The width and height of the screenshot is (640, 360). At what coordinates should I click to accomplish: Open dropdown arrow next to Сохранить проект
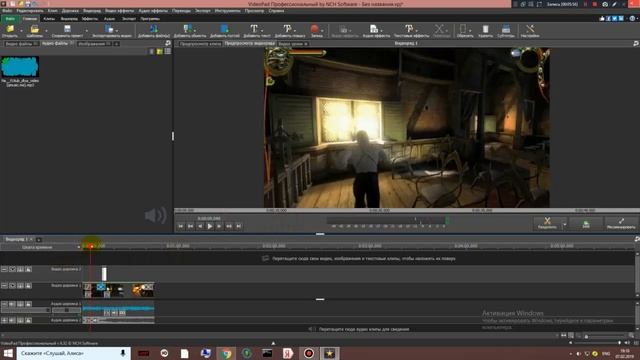tap(86, 30)
